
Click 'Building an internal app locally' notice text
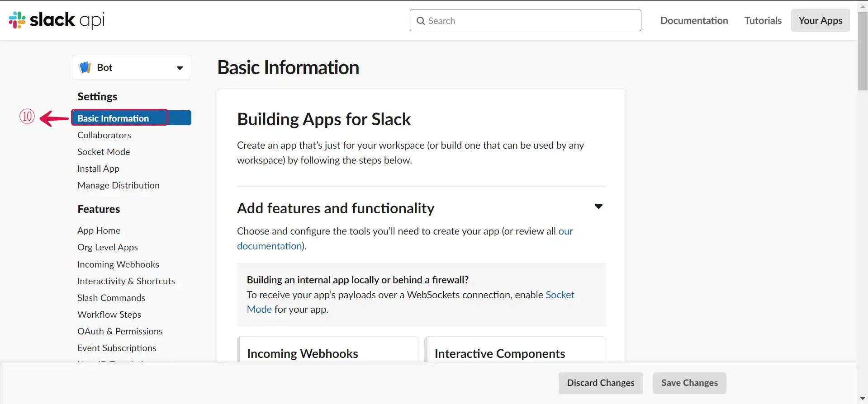coord(358,280)
